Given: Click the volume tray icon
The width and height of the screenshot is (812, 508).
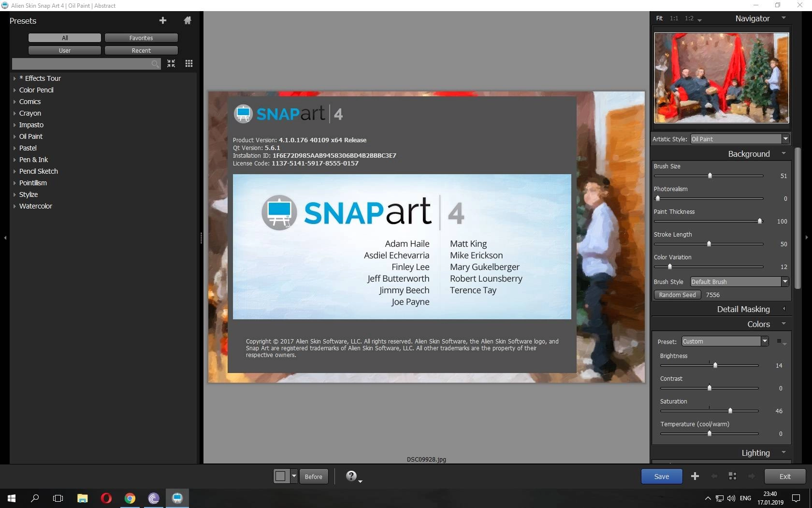Looking at the screenshot, I should [x=731, y=498].
